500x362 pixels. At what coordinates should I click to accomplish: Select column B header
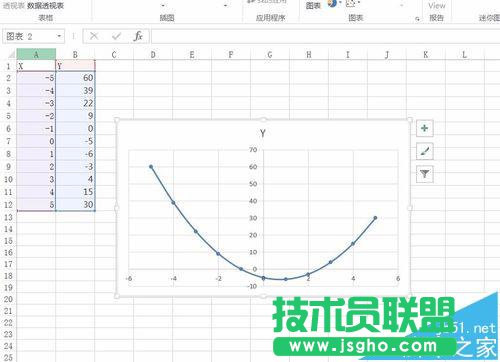coord(75,54)
